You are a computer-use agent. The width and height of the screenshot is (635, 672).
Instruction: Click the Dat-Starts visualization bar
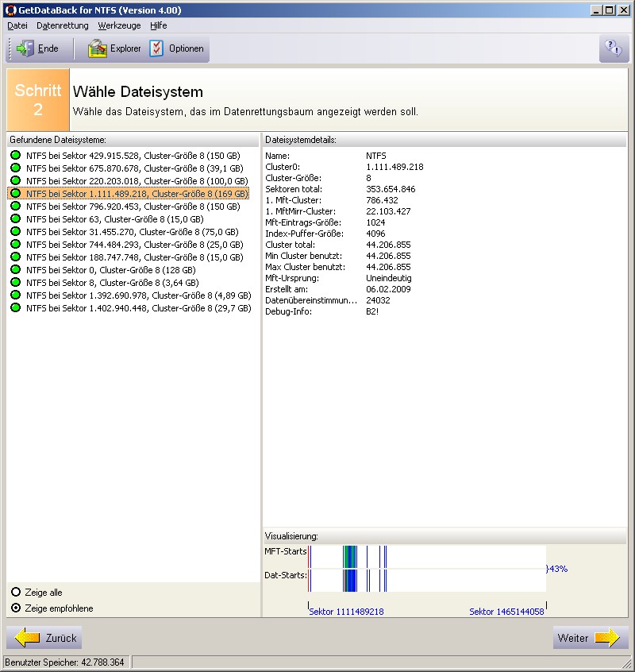pyautogui.click(x=427, y=581)
